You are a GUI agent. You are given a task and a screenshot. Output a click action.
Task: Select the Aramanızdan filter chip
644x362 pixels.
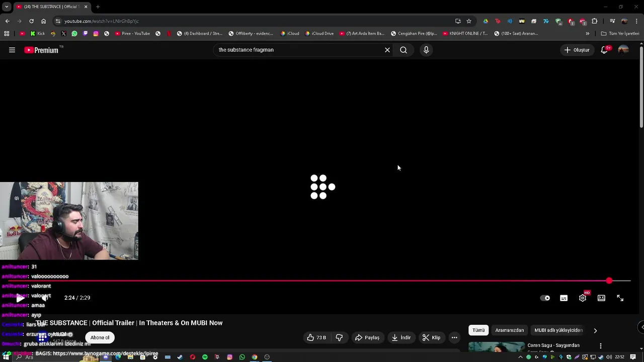click(x=510, y=330)
